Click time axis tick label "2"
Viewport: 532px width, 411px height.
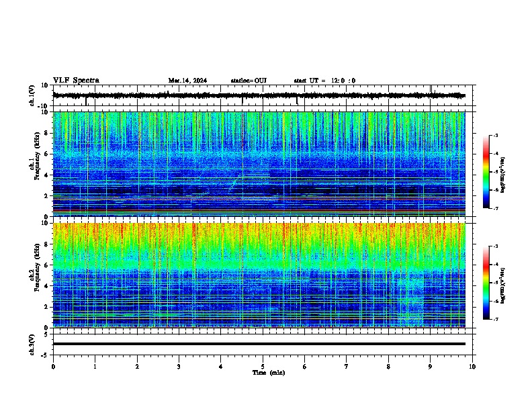click(137, 367)
